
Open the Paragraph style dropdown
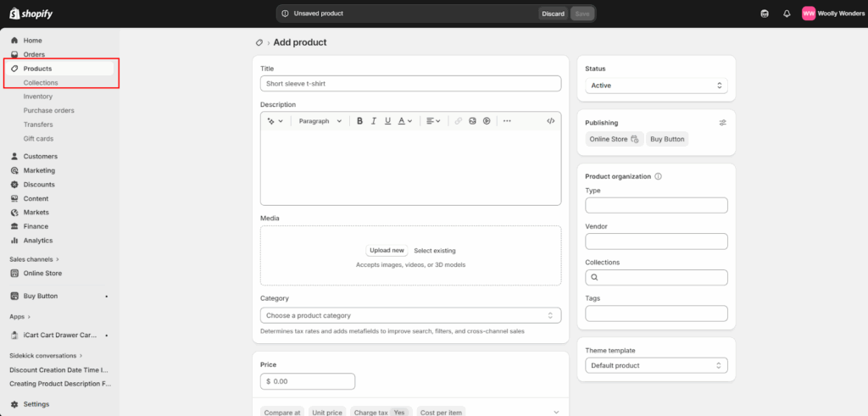[320, 121]
